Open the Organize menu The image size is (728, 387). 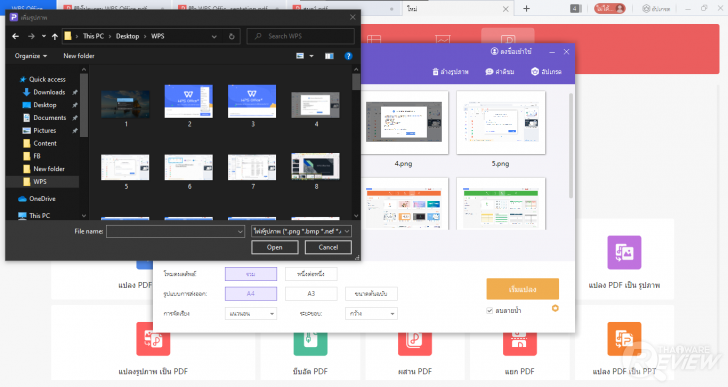pyautogui.click(x=31, y=56)
